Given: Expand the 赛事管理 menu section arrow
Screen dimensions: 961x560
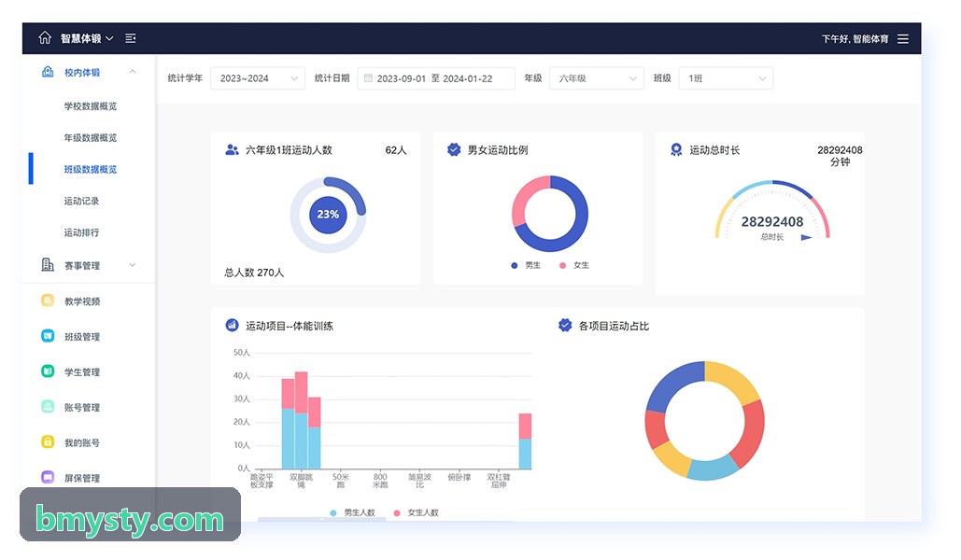Looking at the screenshot, I should tap(133, 265).
